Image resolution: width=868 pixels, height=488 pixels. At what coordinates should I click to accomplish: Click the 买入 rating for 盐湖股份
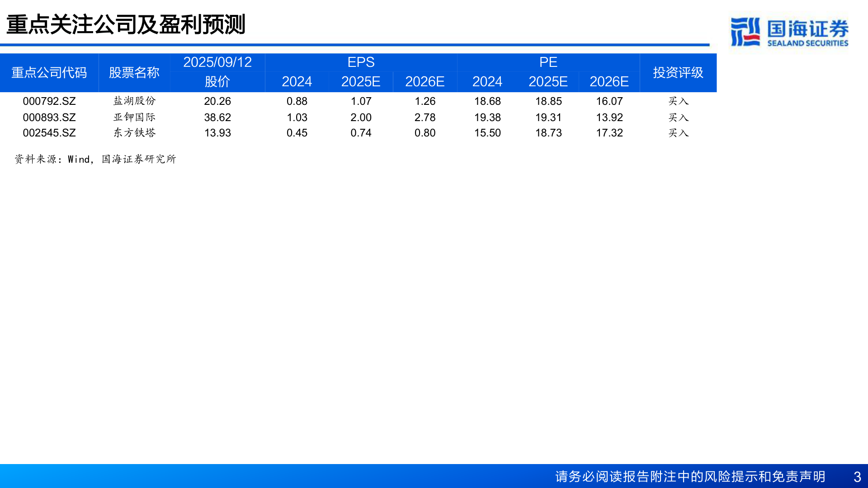point(678,101)
